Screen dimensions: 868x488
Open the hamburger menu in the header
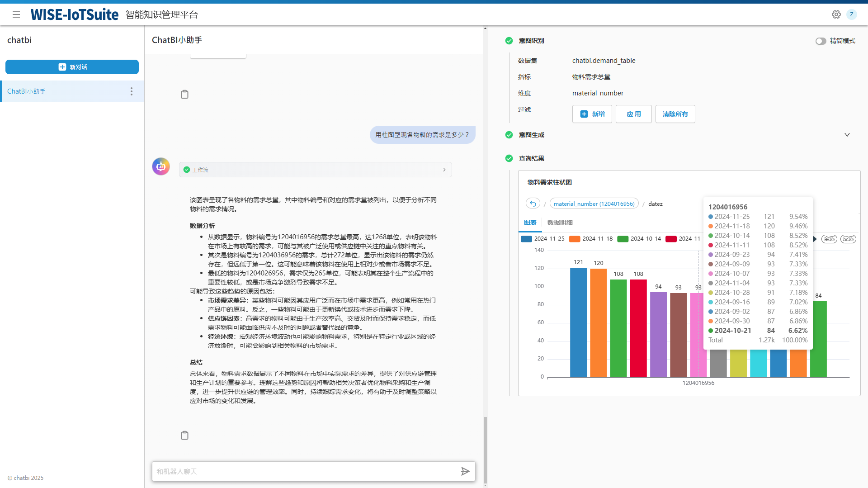16,14
